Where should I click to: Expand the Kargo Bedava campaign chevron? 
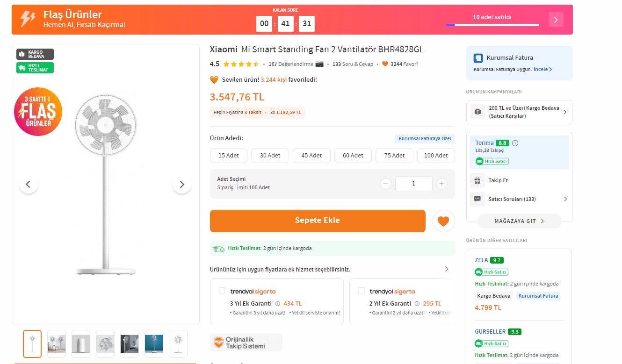(x=565, y=112)
